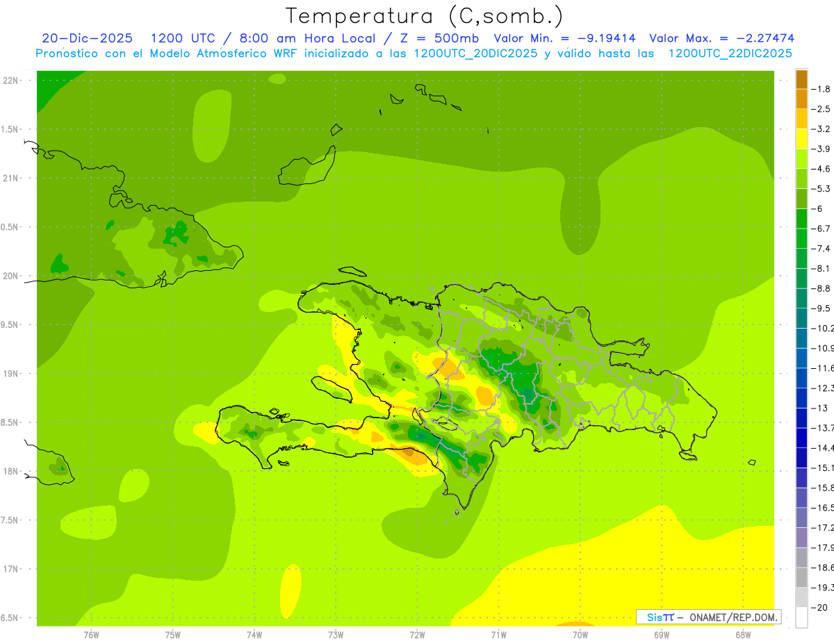Click the '73W' longitude axis label
The image size is (834, 644).
(336, 634)
